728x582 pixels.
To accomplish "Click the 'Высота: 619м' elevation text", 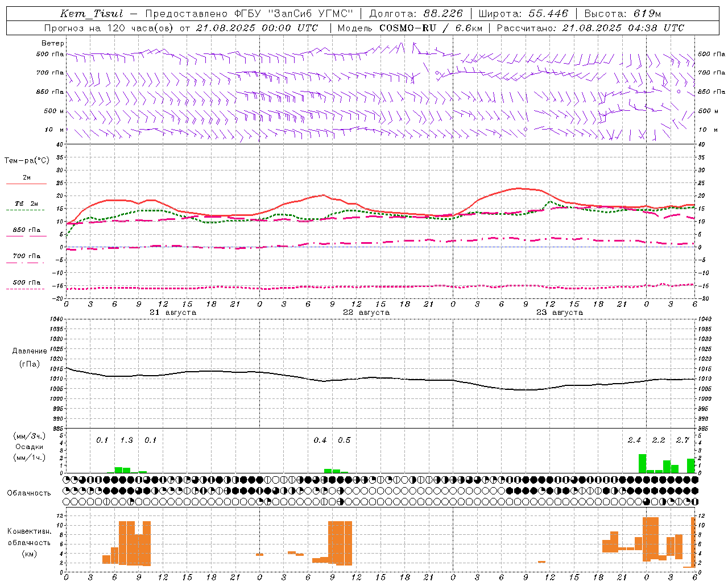I will click(623, 14).
